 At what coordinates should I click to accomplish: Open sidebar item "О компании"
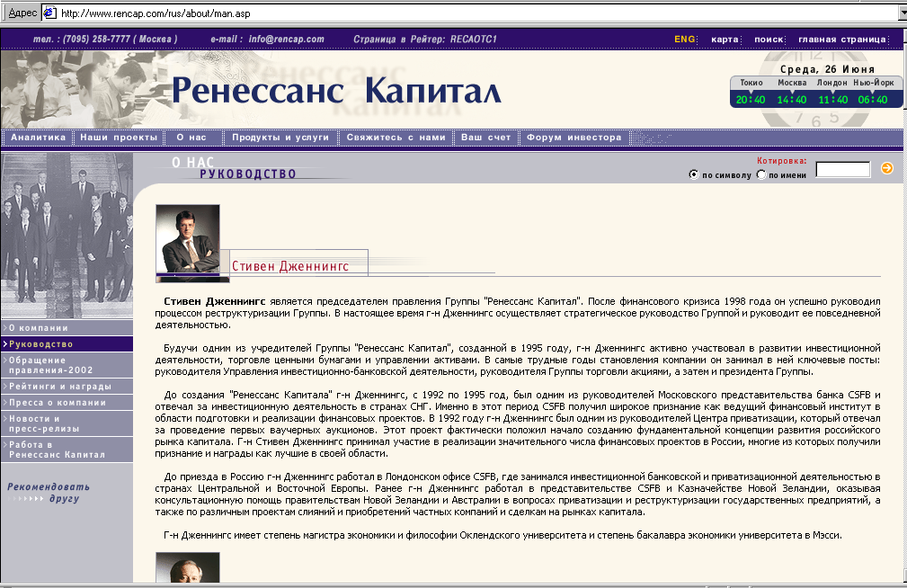(x=67, y=328)
